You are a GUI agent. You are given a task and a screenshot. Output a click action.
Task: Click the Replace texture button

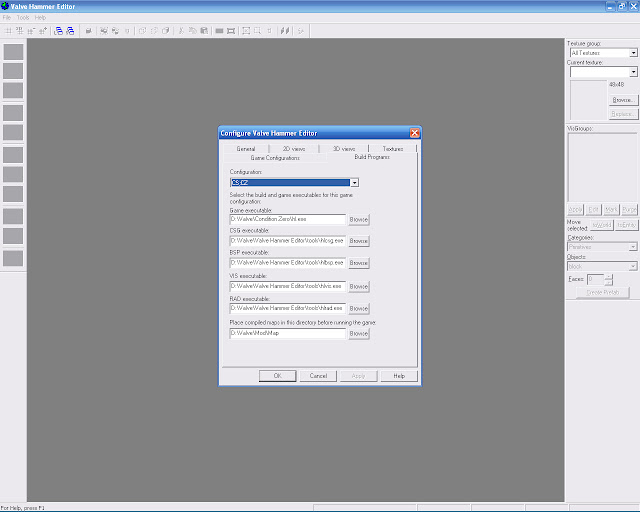(623, 114)
